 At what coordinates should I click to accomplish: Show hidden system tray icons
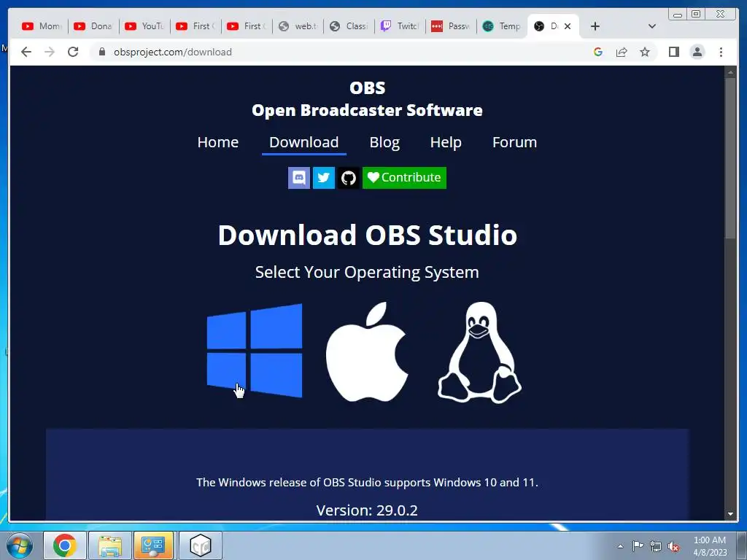coord(620,546)
